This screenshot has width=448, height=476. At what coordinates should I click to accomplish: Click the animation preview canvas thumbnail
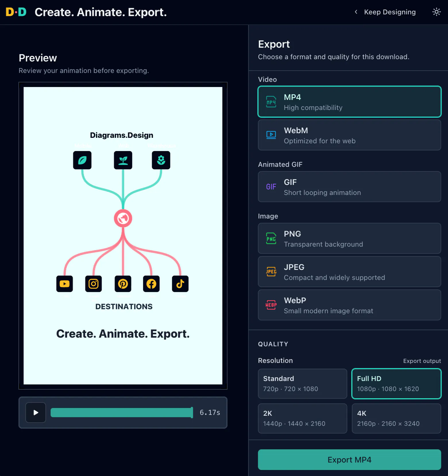[123, 236]
